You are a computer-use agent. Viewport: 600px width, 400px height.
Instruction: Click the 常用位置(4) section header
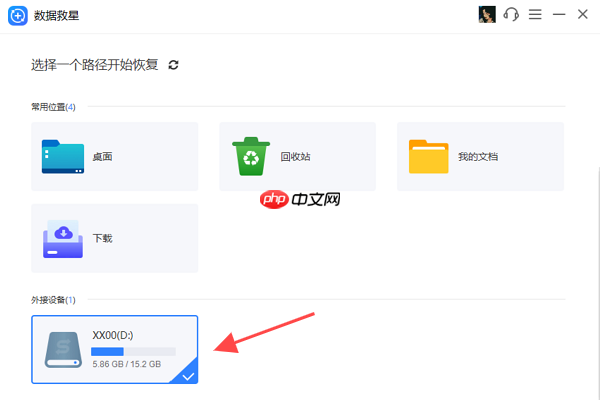53,107
